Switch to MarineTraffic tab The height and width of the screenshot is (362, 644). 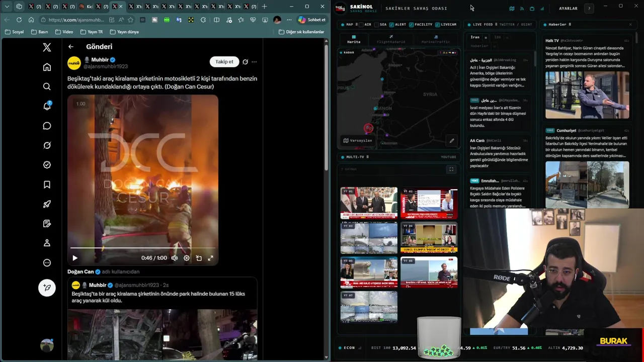[436, 39]
